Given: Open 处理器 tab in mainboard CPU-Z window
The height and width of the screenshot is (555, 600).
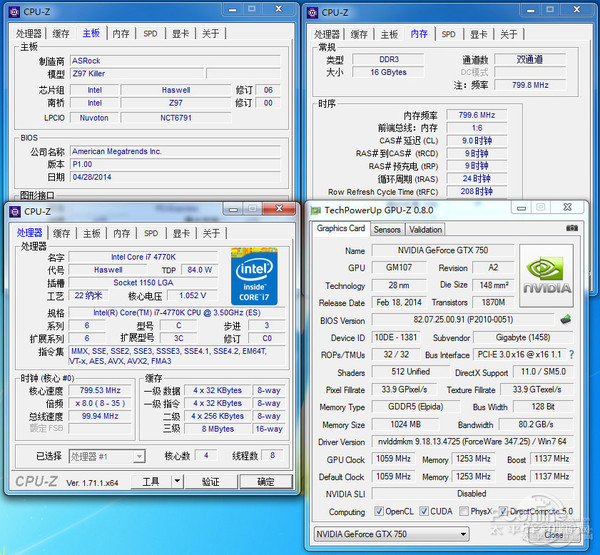Looking at the screenshot, I should coord(29,34).
